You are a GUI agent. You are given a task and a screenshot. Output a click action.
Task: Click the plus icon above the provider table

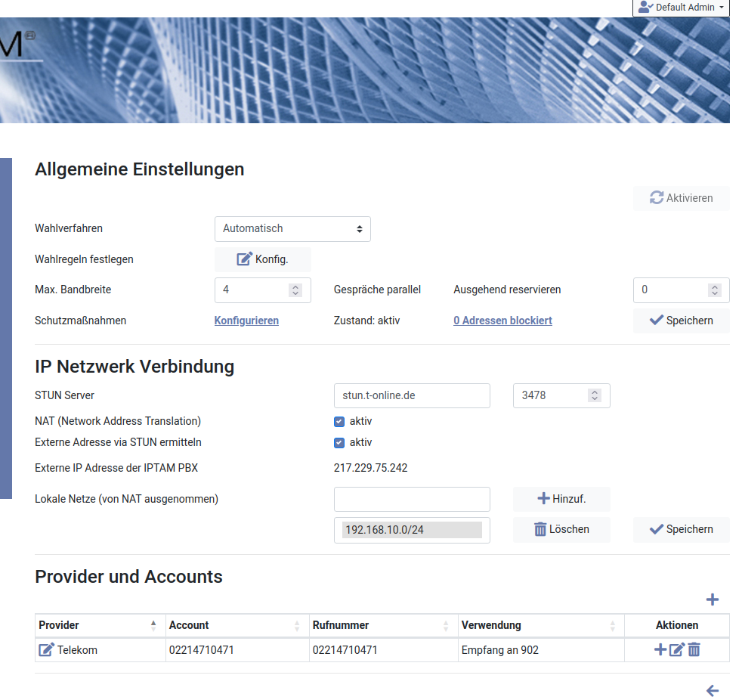pyautogui.click(x=712, y=599)
